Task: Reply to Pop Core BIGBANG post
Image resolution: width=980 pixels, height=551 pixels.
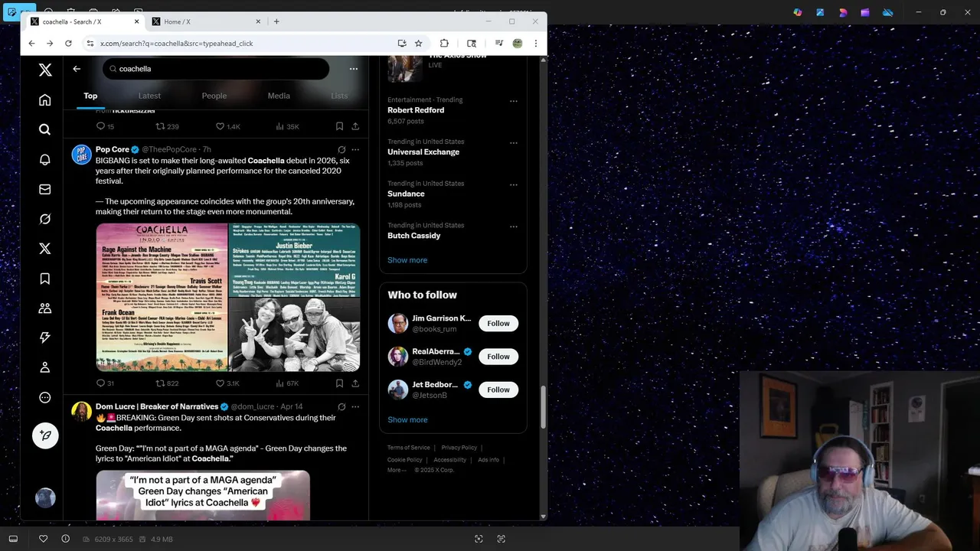Action: pos(105,383)
